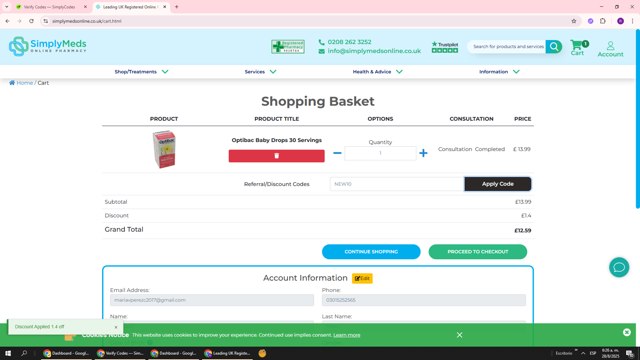Viewport: 640px width, 360px height.
Task: Switch to Leading UK Registe taskbar window
Action: 227,353
